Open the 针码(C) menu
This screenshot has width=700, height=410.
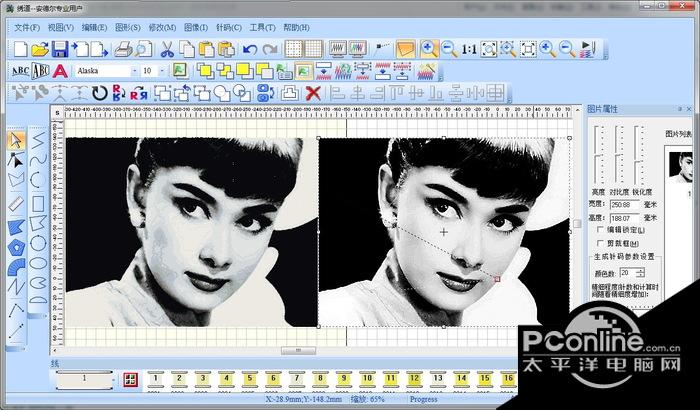click(229, 27)
